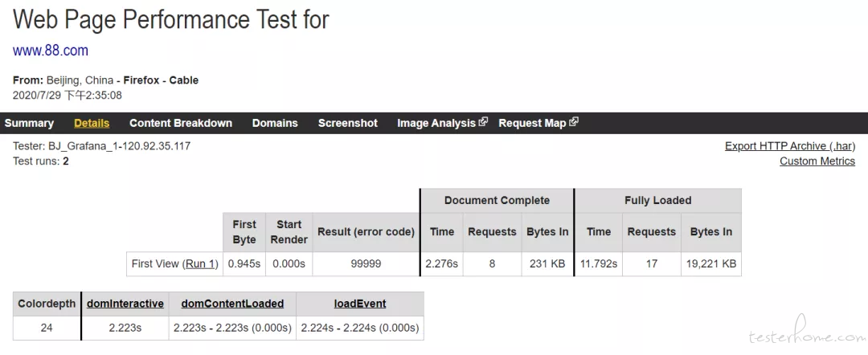This screenshot has height=355, width=868.
Task: Open the Summary tab
Action: tap(29, 124)
